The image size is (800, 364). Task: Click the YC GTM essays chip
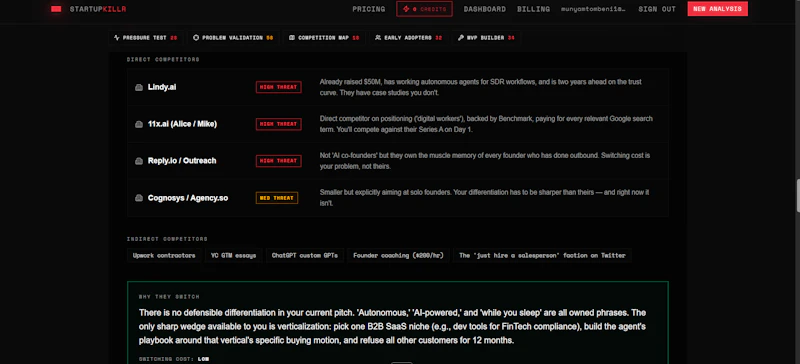coord(234,255)
